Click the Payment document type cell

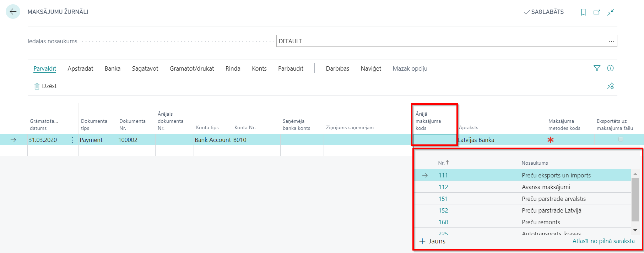pyautogui.click(x=98, y=140)
